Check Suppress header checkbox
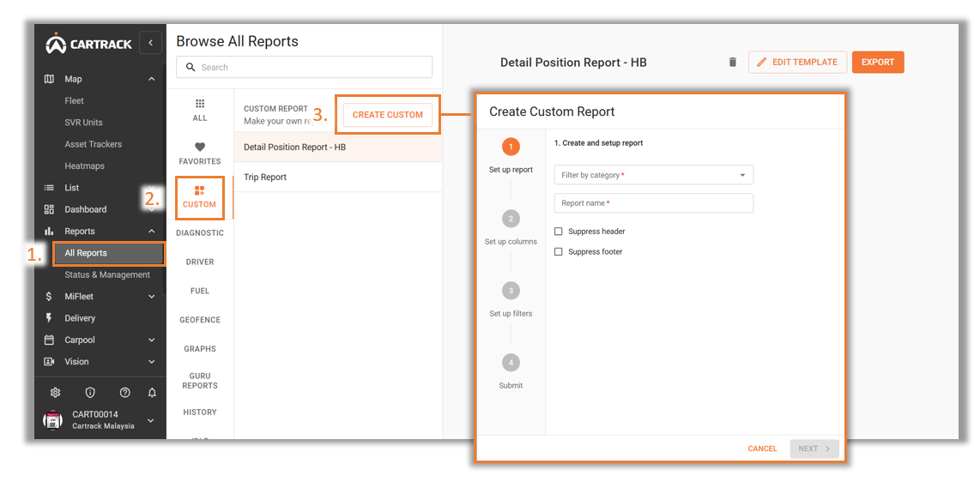980x482 pixels. click(559, 232)
